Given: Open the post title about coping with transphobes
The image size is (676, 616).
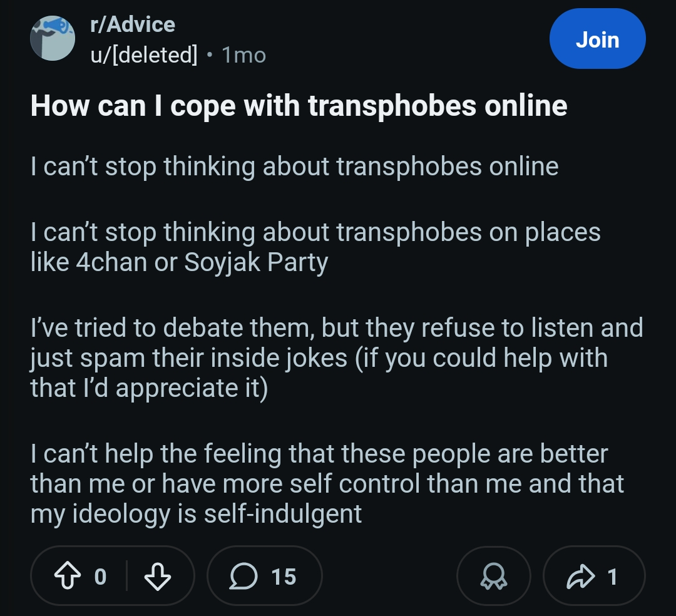Looking at the screenshot, I should click(x=299, y=106).
